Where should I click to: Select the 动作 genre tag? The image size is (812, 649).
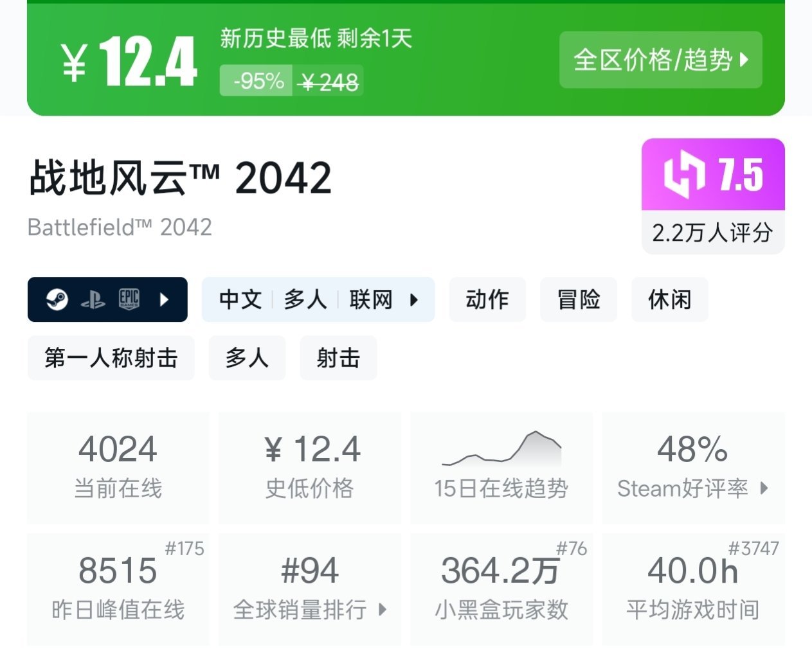click(487, 299)
